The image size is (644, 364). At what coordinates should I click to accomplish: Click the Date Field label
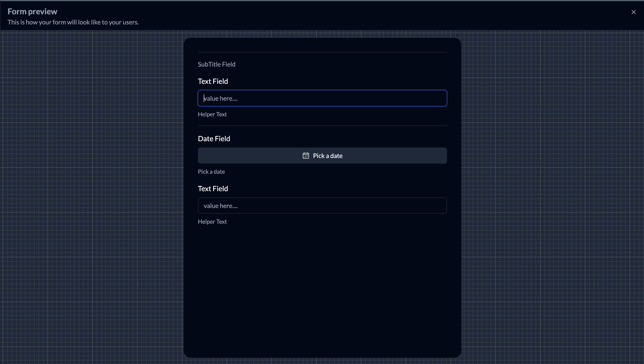(x=214, y=139)
